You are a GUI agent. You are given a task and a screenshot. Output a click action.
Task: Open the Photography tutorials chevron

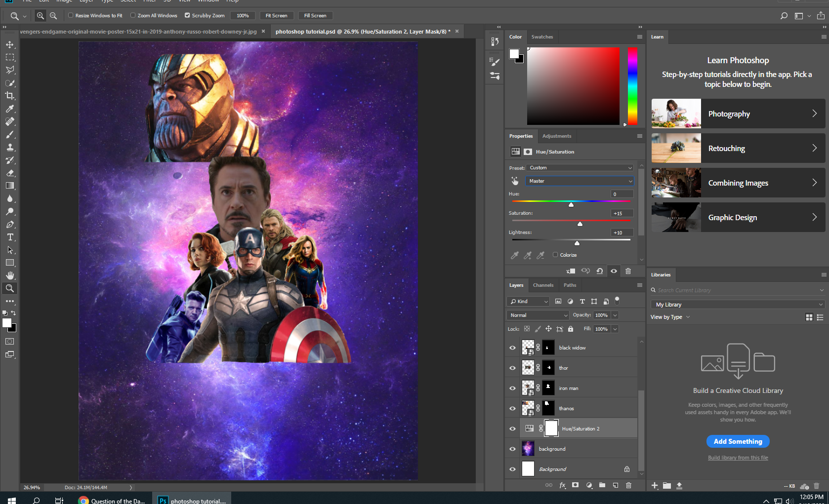(815, 114)
